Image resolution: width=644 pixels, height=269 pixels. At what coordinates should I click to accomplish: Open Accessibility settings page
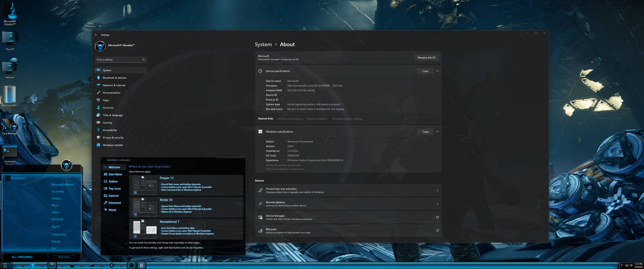pyautogui.click(x=121, y=130)
